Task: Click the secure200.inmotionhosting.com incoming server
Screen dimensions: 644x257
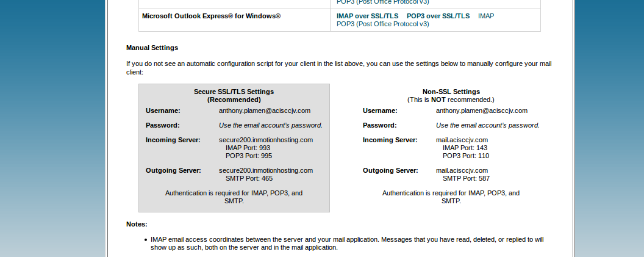Action: click(x=265, y=140)
